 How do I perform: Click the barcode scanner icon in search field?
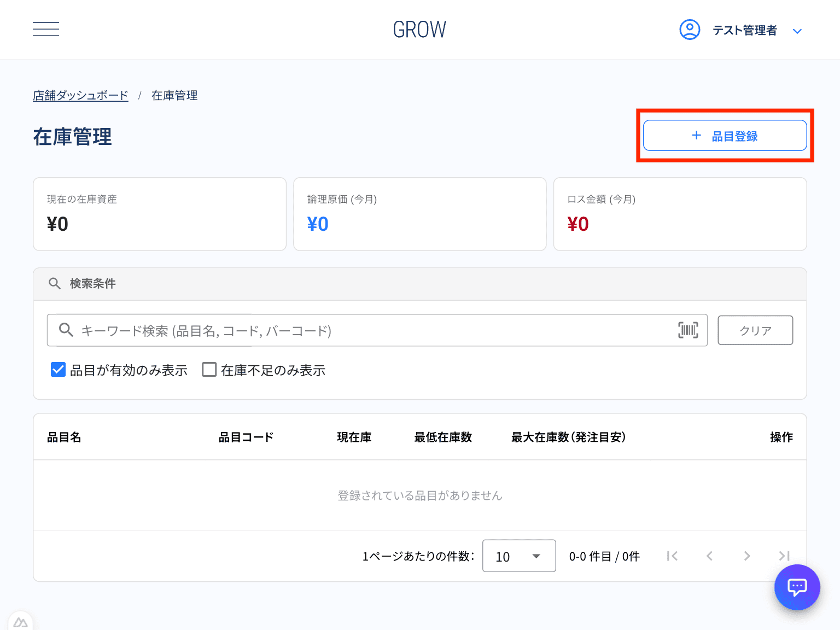pos(687,330)
